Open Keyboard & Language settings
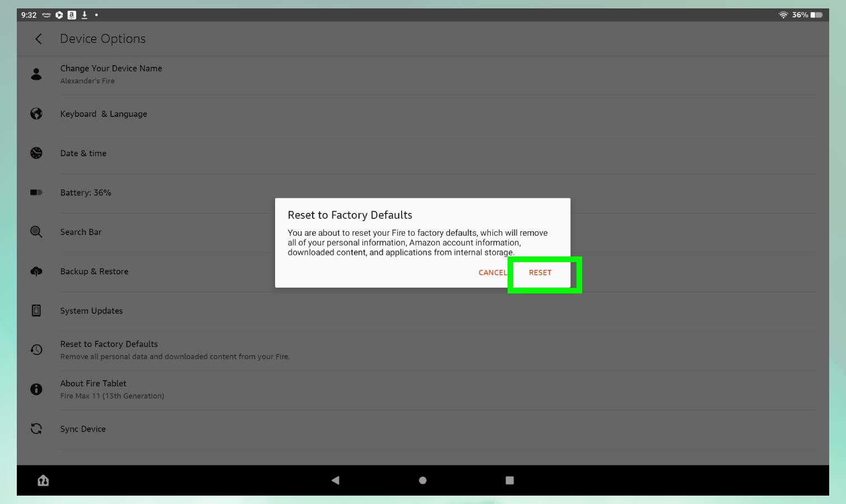Screen dimensions: 846x504 point(423,114)
